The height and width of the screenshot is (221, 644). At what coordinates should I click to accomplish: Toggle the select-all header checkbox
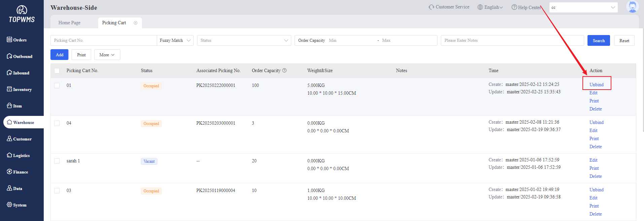point(57,71)
